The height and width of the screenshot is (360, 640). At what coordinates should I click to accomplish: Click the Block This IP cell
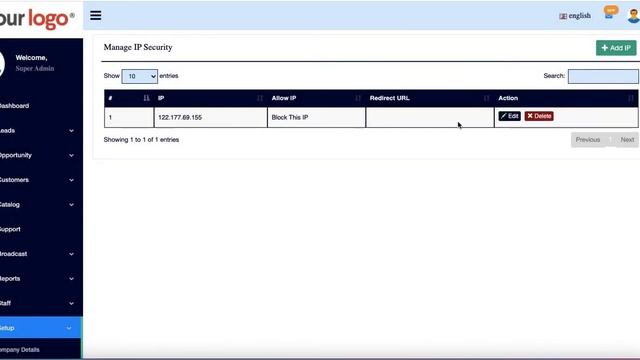coord(316,118)
